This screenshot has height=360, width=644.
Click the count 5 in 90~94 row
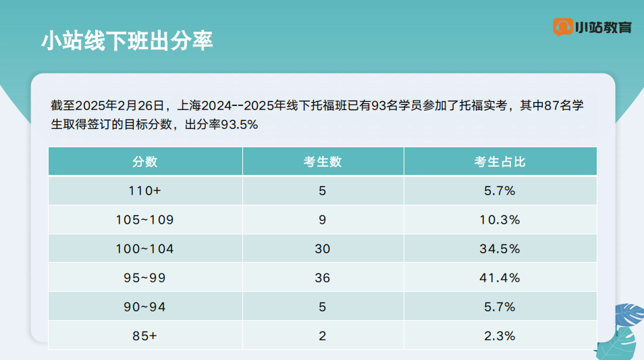coord(323,307)
